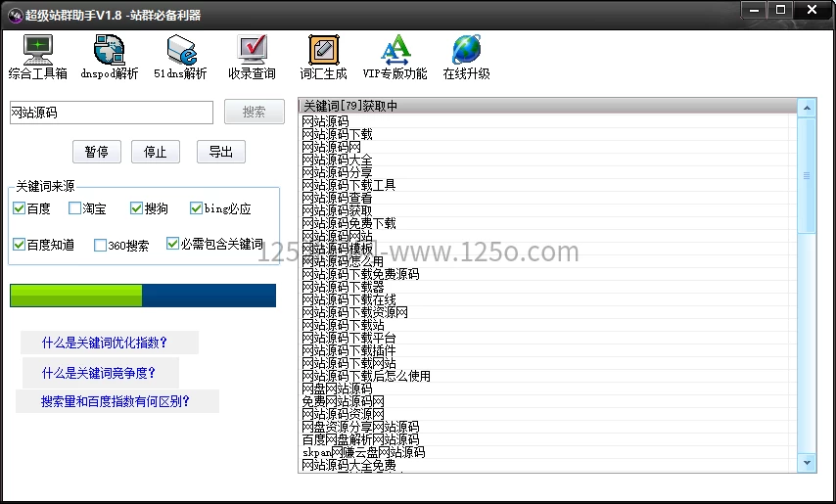Open VIP专版功能 icon

tap(395, 51)
